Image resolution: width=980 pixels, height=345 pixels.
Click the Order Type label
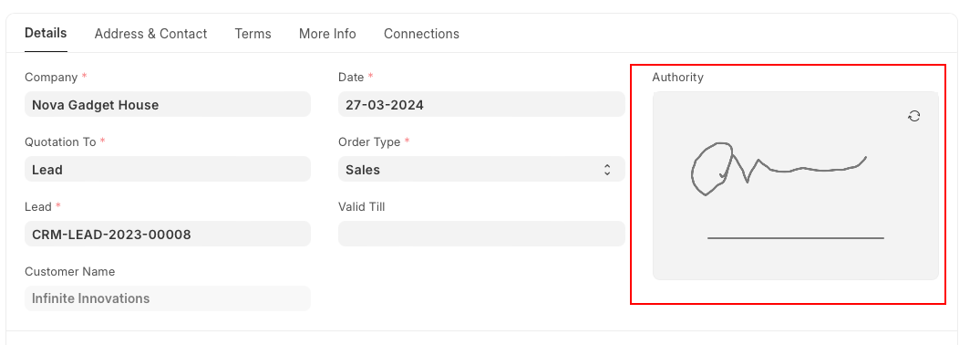coord(369,142)
